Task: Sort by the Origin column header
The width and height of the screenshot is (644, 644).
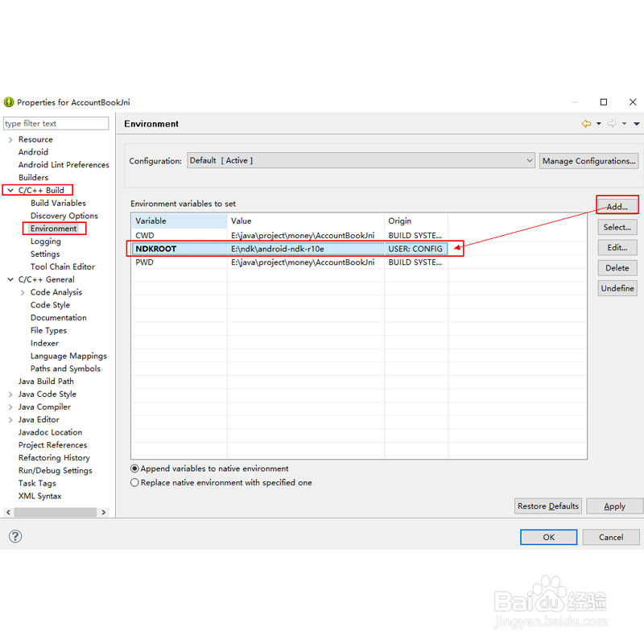Action: pos(416,221)
